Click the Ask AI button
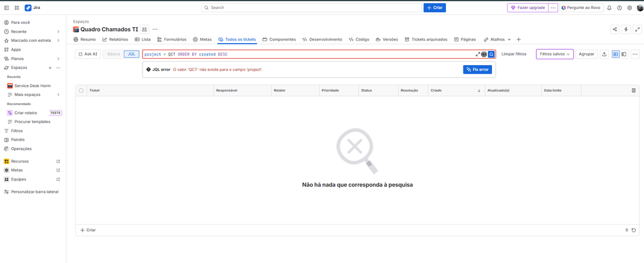Image resolution: width=644 pixels, height=263 pixels. click(88, 54)
